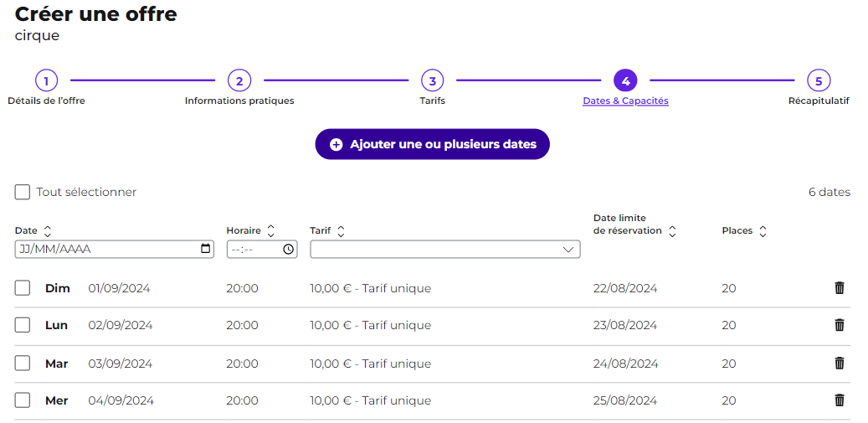Click the 6 dates counter text

[829, 192]
